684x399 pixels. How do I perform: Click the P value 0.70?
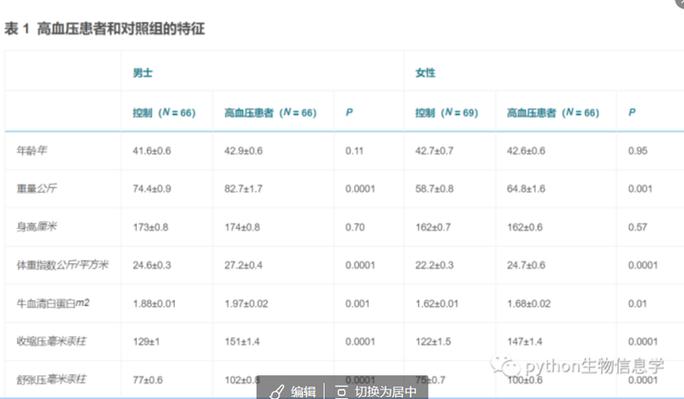tap(355, 227)
